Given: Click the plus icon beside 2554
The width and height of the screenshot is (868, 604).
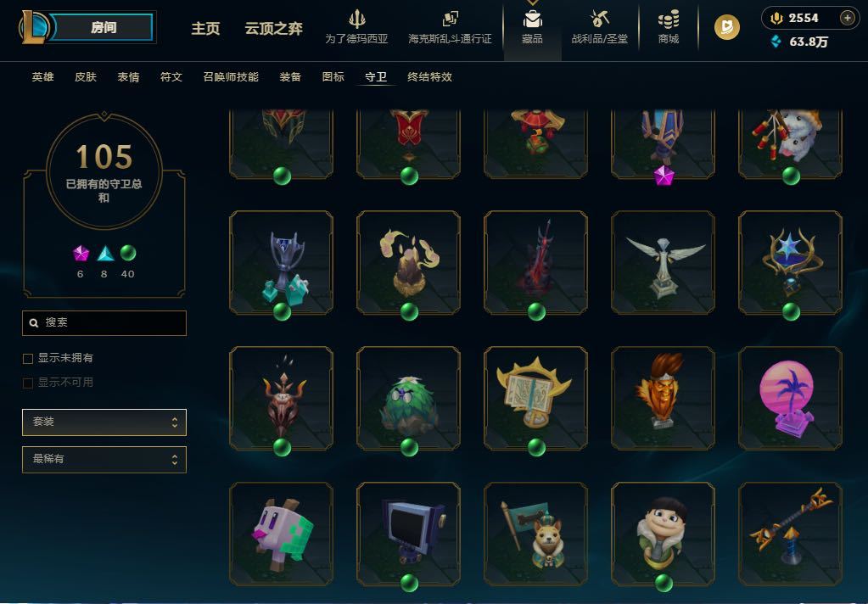Looking at the screenshot, I should [x=847, y=18].
